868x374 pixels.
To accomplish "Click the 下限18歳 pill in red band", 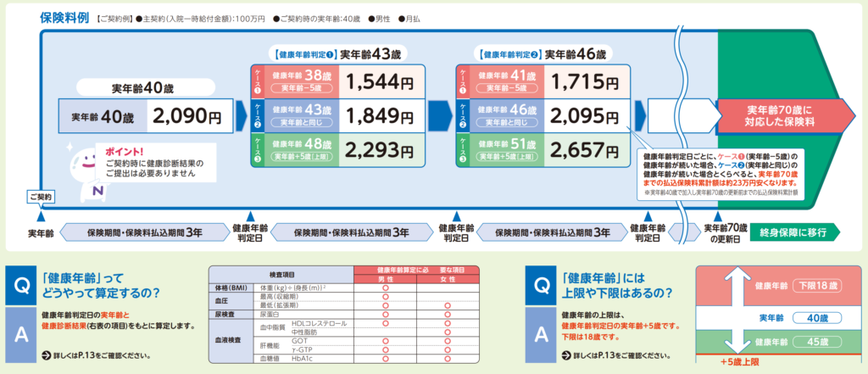I will point(823,285).
